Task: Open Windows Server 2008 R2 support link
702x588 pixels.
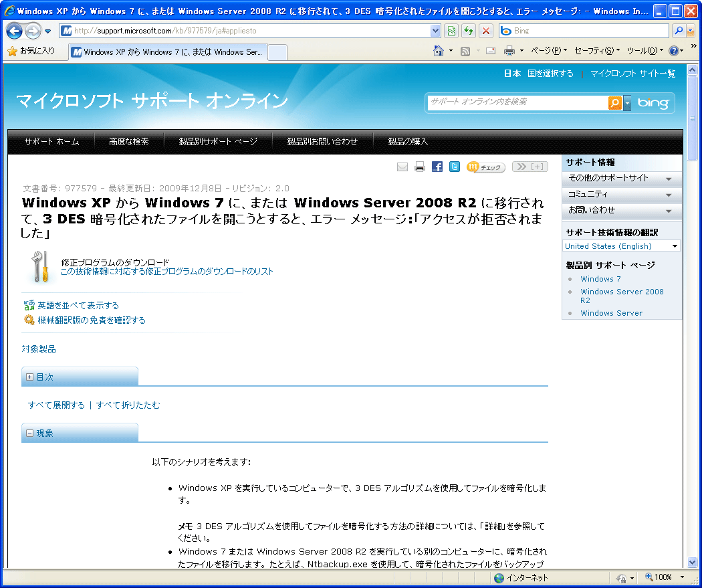Action: click(622, 296)
